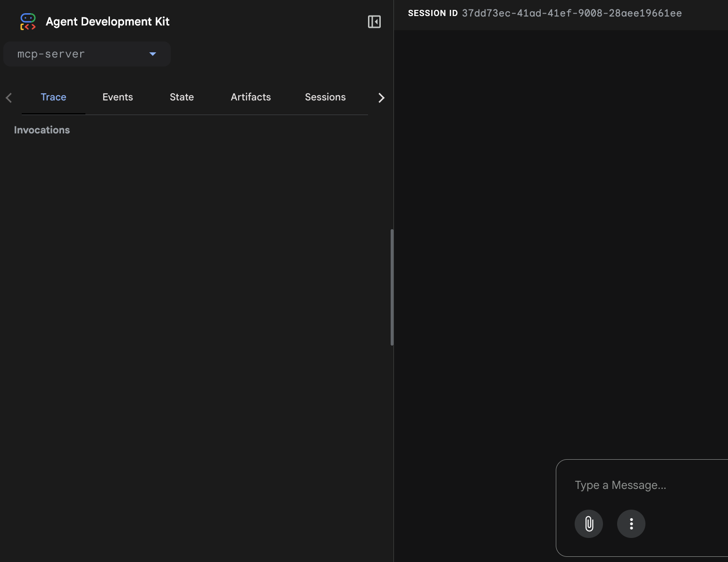Focus the Type a Message input field

[x=646, y=485]
